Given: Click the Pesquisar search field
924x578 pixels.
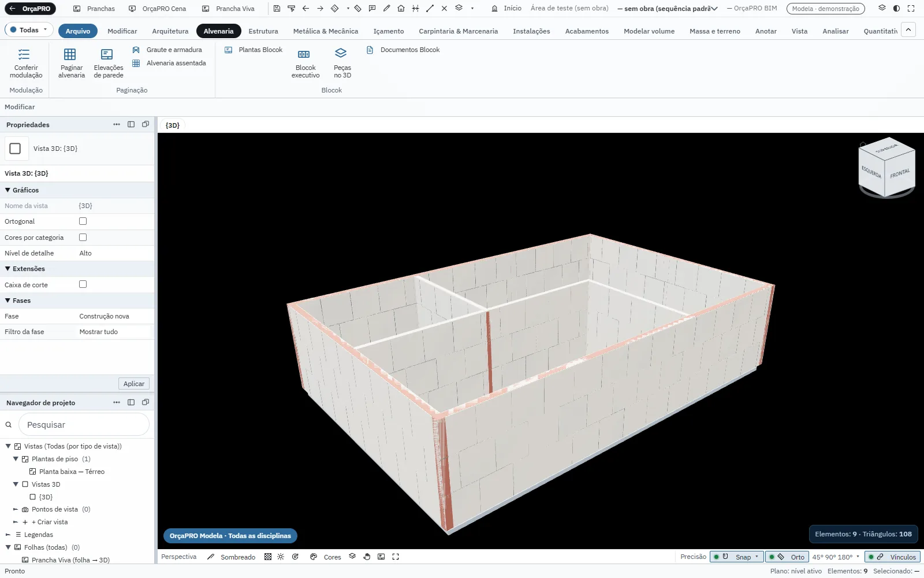Looking at the screenshot, I should [x=84, y=425].
